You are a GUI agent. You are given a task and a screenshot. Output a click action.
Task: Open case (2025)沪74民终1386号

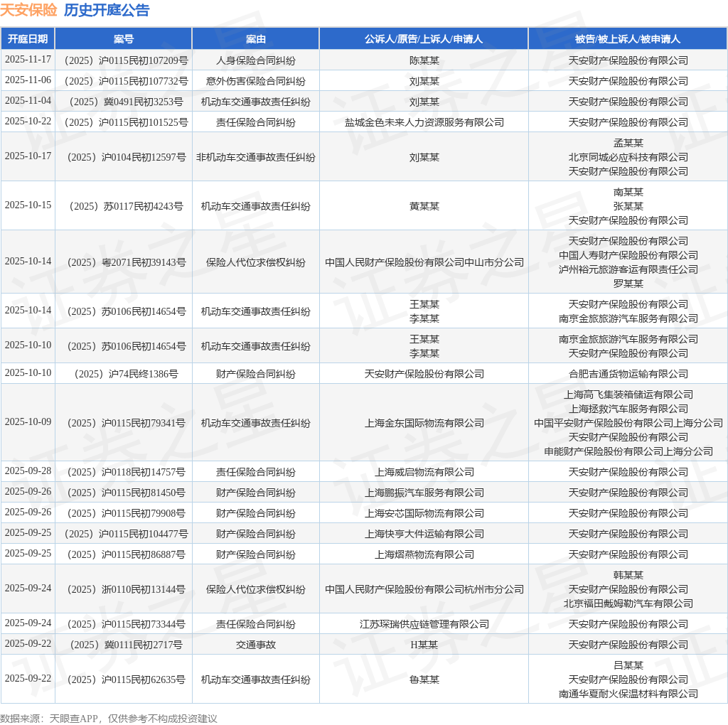click(127, 374)
